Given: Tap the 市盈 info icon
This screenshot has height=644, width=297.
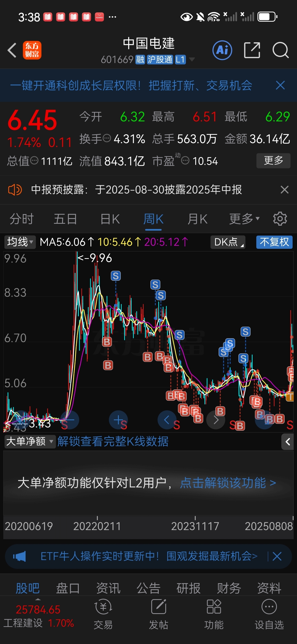Looking at the screenshot, I should tap(185, 160).
